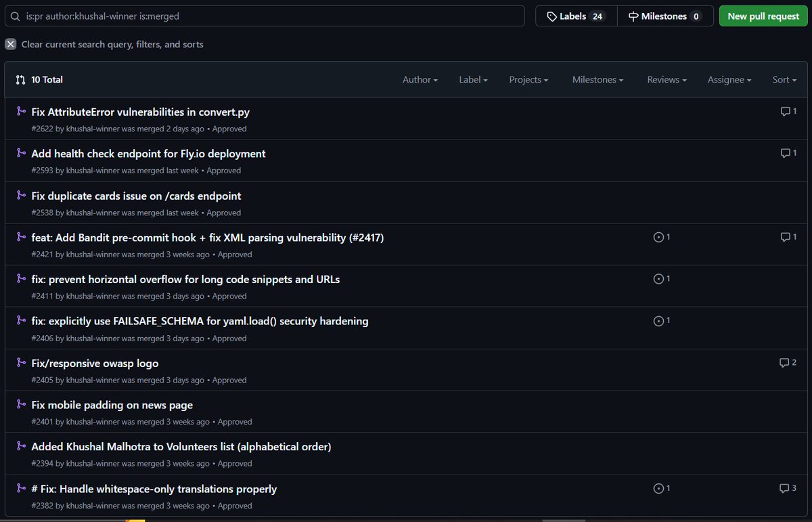The width and height of the screenshot is (812, 522).
Task: Click the khushal-winner author link on PR #2401
Action: click(93, 422)
